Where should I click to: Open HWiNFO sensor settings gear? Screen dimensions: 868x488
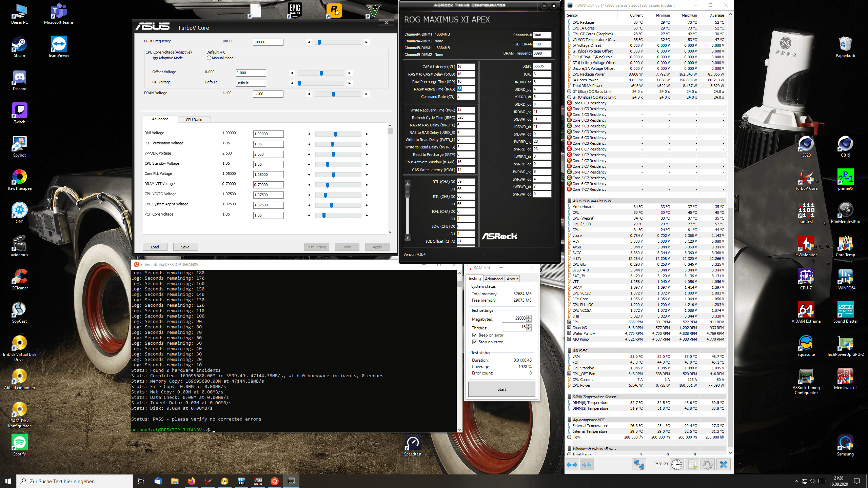(707, 465)
